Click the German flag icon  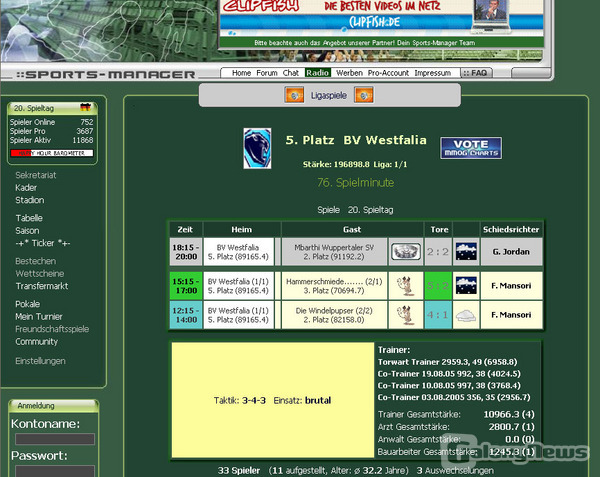click(x=85, y=108)
